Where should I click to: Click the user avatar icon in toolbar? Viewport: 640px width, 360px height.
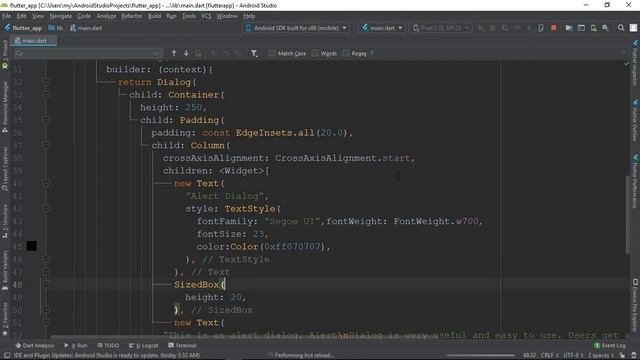(x=633, y=28)
